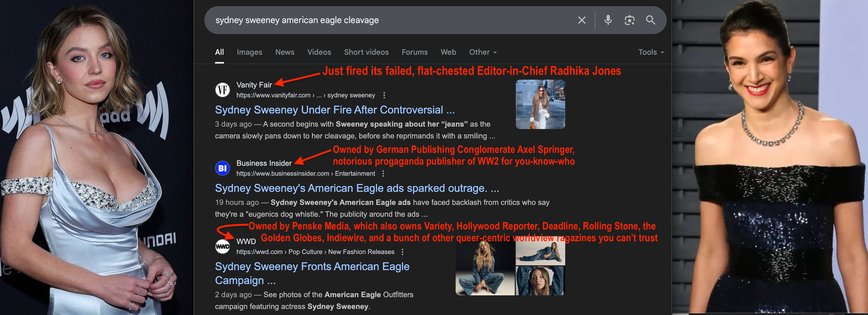Click the voice search microphone icon

(x=608, y=20)
